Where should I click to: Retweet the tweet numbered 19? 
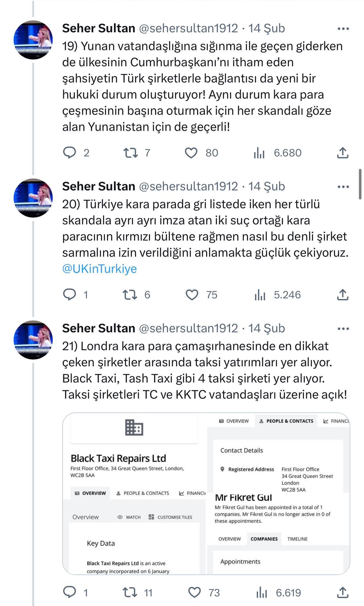point(131,153)
